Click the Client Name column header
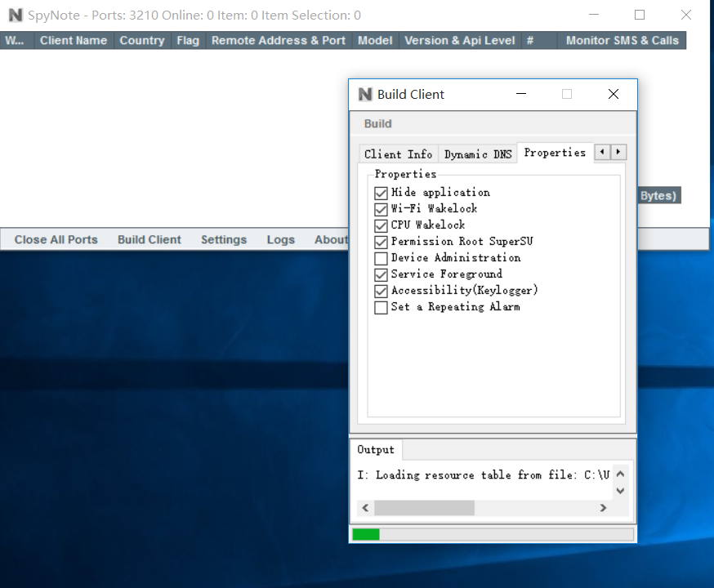Viewport: 714px width, 588px height. [74, 41]
